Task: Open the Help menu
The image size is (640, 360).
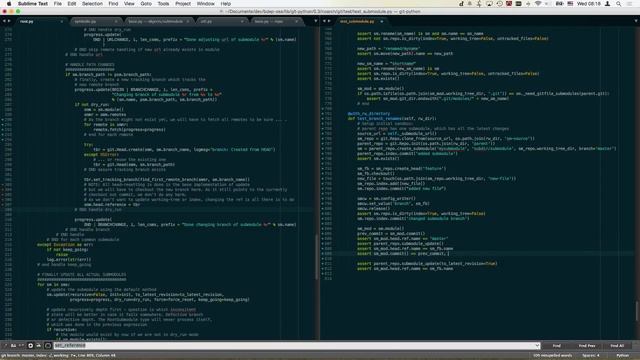Action: tap(226, 4)
